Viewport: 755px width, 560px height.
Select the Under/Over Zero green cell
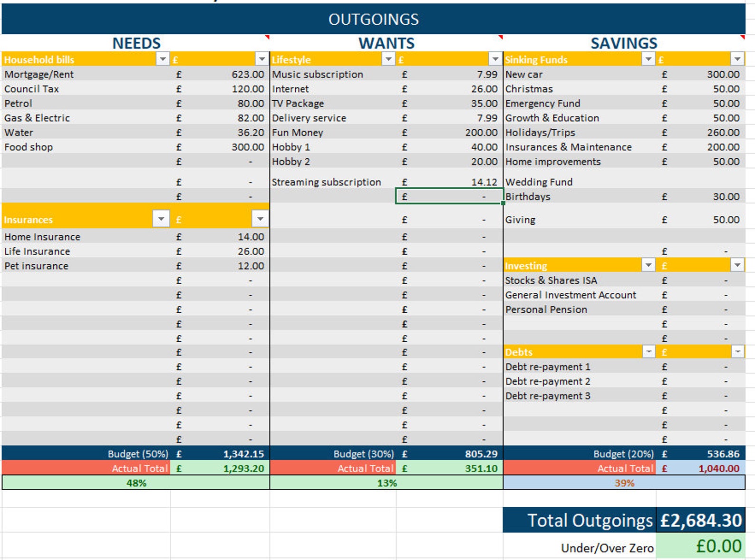701,546
